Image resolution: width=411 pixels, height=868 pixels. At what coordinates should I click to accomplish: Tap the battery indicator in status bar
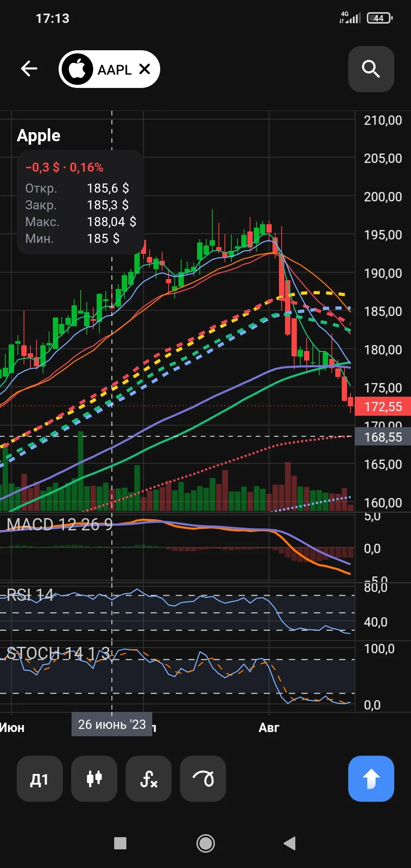[379, 18]
